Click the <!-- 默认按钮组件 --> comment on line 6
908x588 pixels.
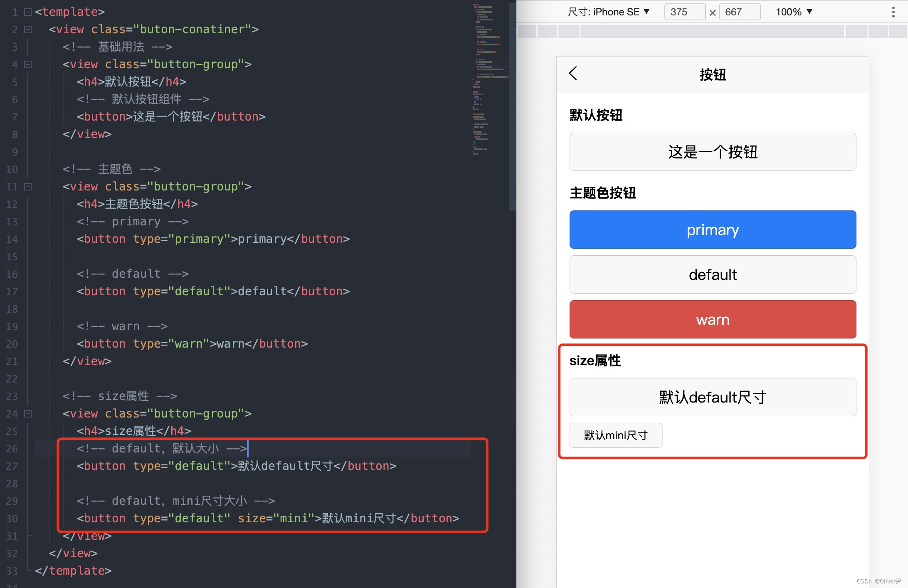tap(143, 99)
